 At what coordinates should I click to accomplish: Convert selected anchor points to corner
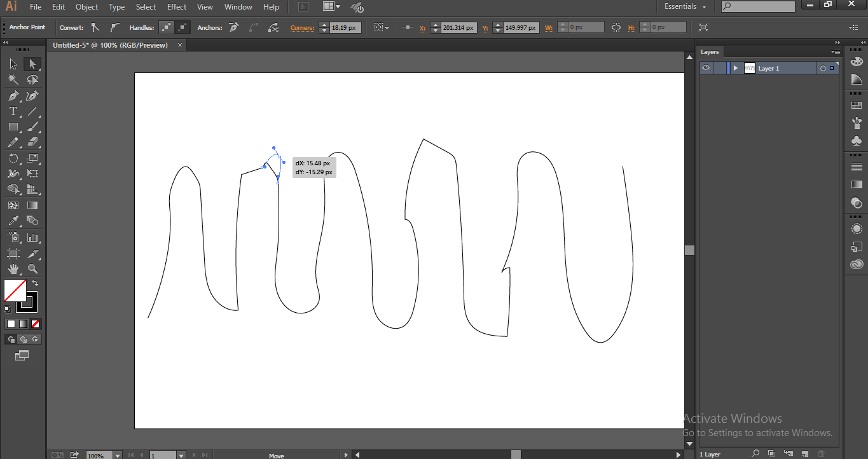tap(96, 27)
